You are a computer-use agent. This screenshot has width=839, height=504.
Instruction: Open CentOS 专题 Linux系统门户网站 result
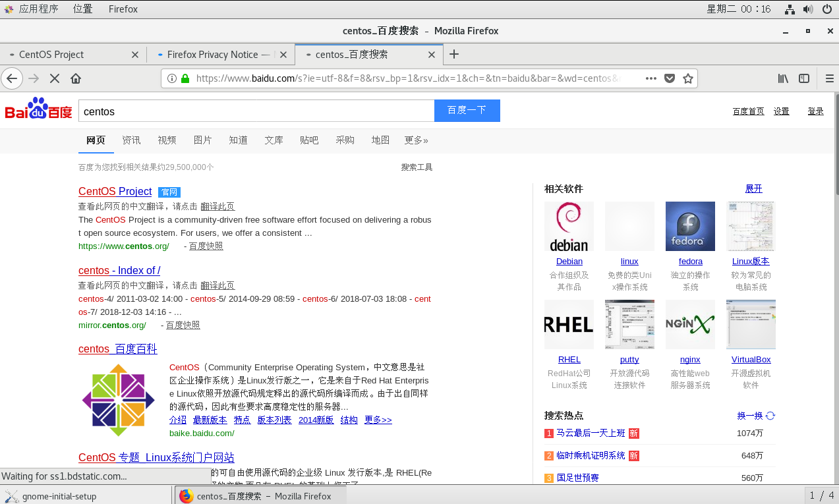[x=156, y=457]
